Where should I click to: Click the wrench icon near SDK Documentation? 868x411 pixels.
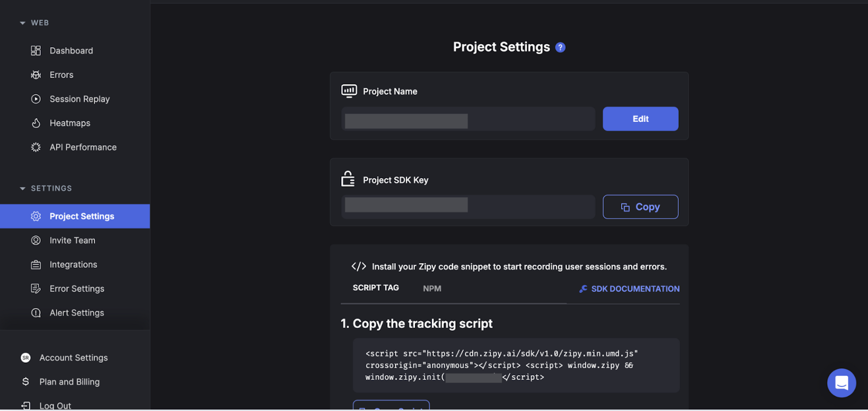pos(583,289)
